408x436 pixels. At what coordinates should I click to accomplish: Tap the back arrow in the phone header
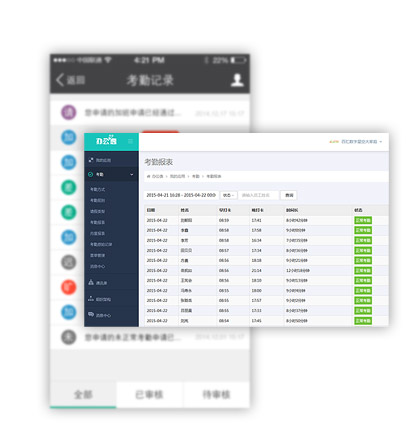(x=60, y=80)
